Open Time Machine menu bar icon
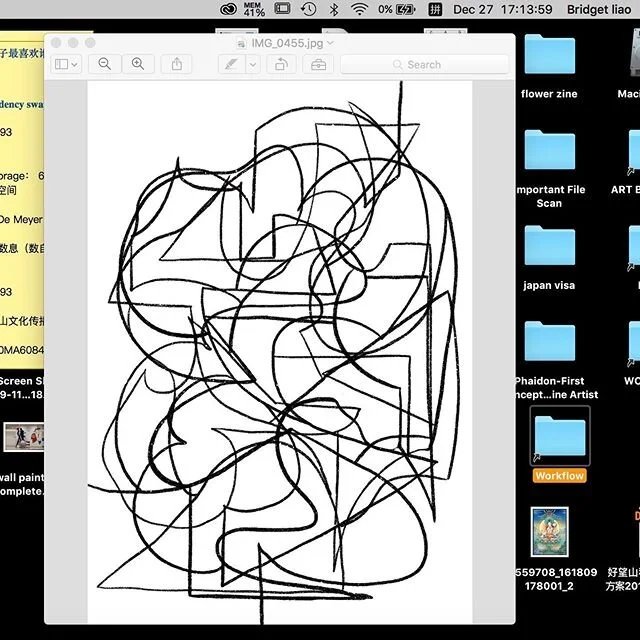640x640 pixels. [x=309, y=9]
